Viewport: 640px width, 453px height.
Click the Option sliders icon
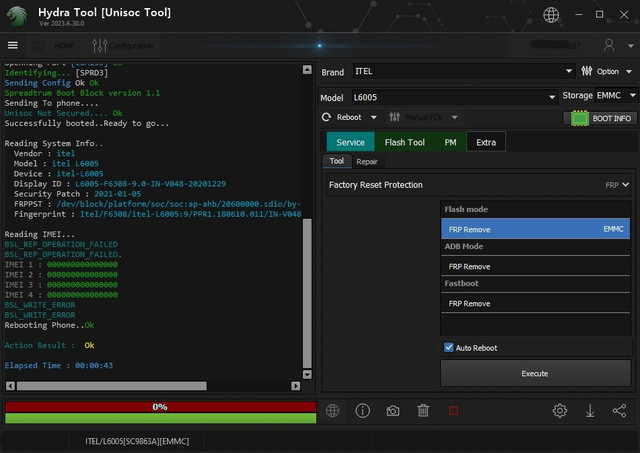click(x=587, y=71)
